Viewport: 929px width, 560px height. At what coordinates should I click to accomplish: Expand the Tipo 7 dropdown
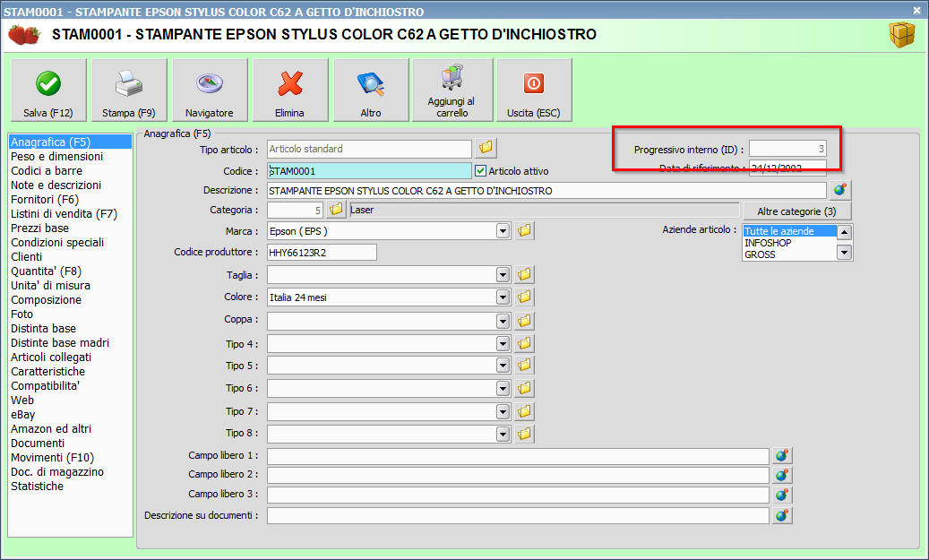(x=503, y=412)
